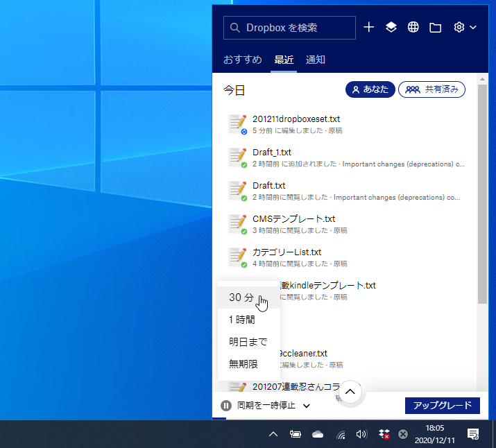Choose 30 分 pause duration

249,298
